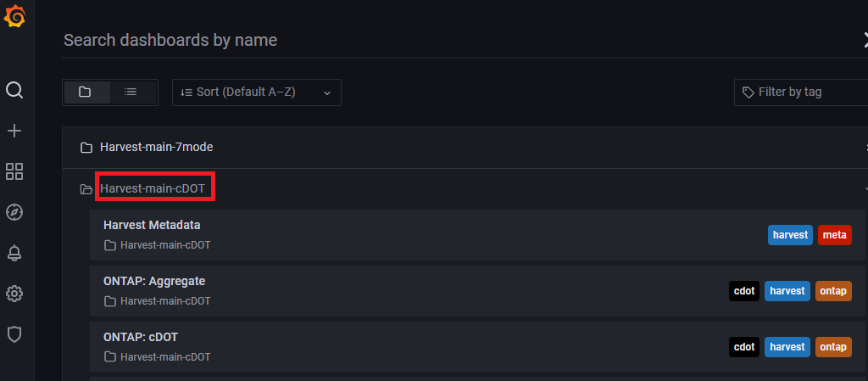Click the red meta tag

(835, 235)
